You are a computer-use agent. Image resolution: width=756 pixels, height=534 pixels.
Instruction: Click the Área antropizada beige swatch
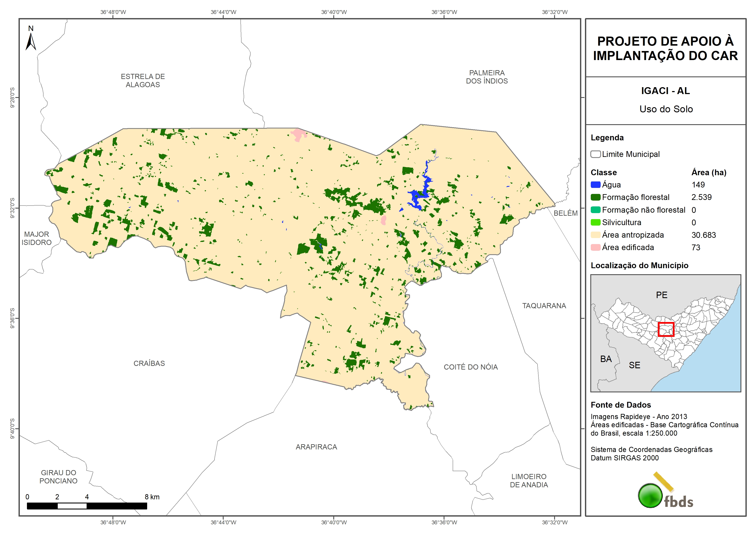(595, 235)
